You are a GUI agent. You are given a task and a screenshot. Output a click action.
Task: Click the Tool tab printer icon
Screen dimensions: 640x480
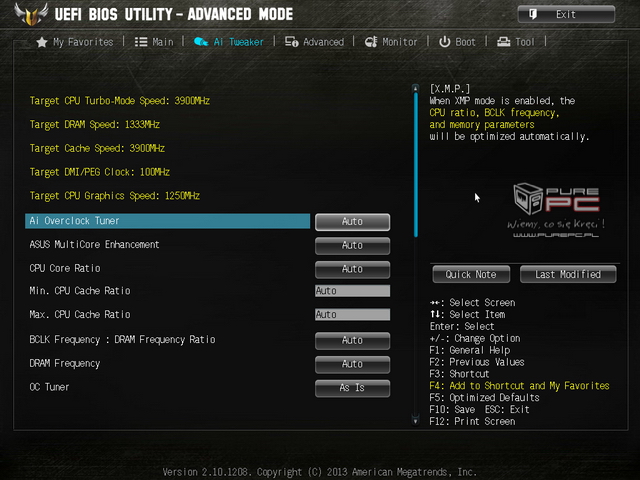(x=504, y=42)
